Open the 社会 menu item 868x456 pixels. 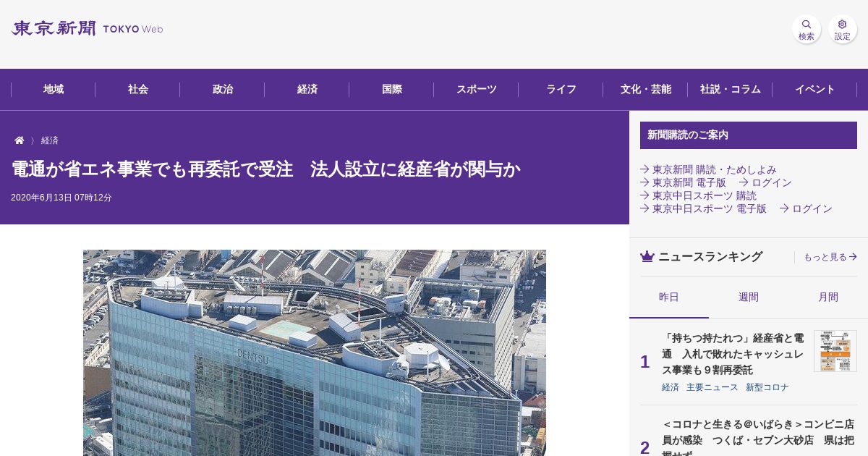[x=138, y=90]
